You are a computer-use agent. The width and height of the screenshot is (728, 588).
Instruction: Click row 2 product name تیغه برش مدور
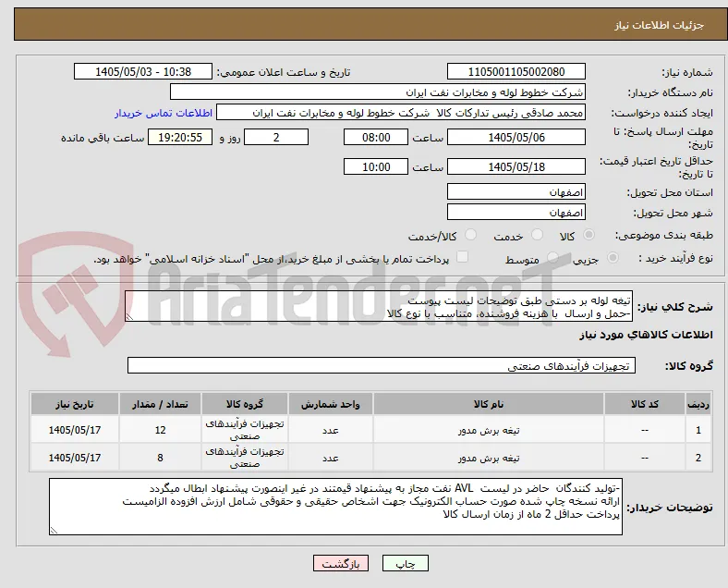point(489,458)
